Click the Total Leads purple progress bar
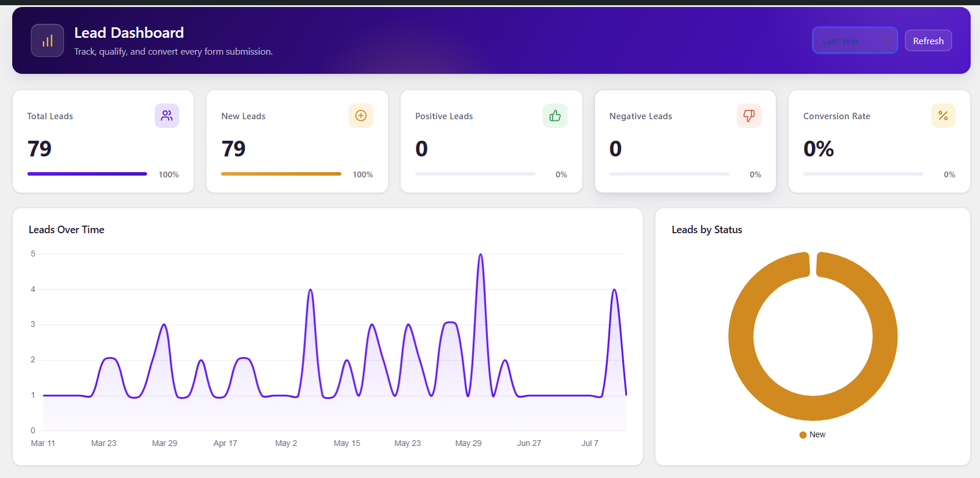Image resolution: width=980 pixels, height=478 pixels. click(x=87, y=174)
